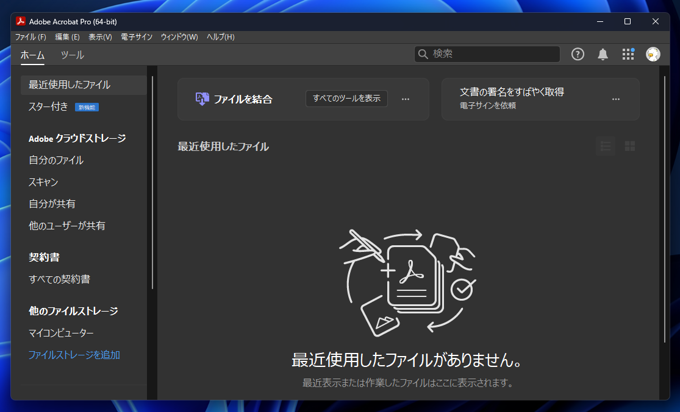Close the Acrobat window
The image size is (680, 412).
pyautogui.click(x=655, y=21)
